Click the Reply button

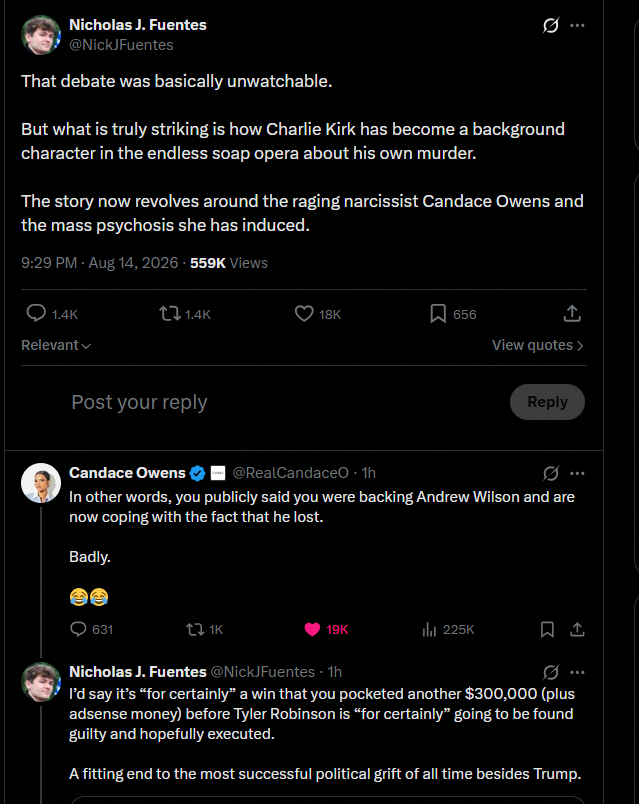547,402
